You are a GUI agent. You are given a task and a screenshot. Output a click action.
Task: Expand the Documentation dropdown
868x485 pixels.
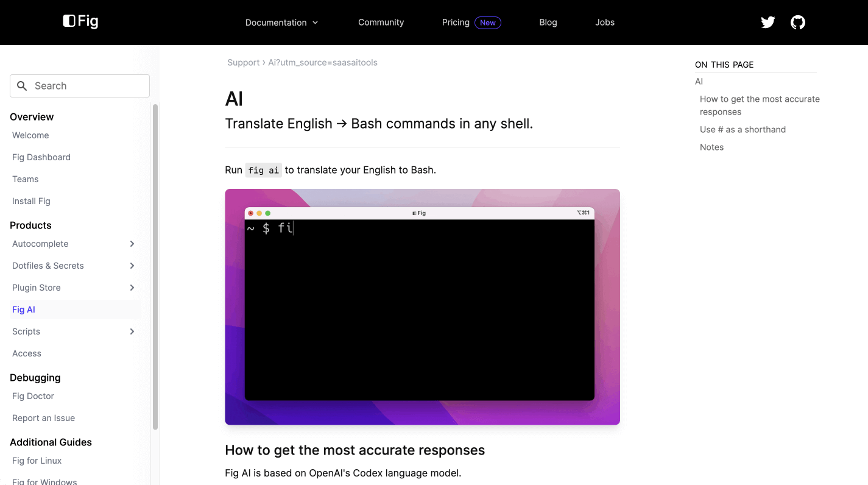tap(281, 22)
